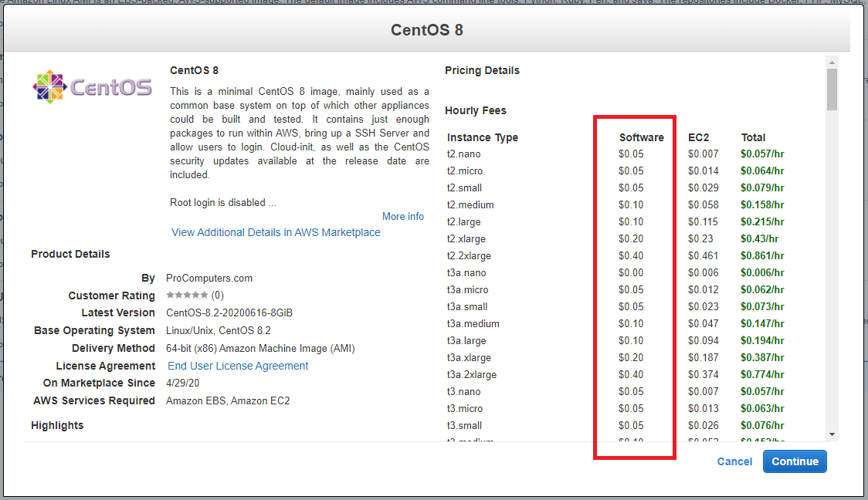Select the t3a.large instance type label
The image size is (868, 500).
coord(466,341)
